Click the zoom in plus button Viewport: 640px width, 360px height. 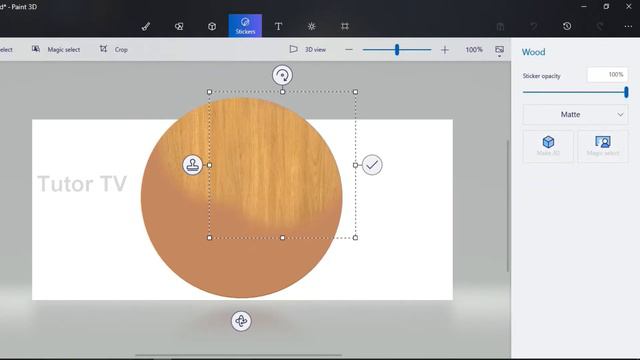444,50
